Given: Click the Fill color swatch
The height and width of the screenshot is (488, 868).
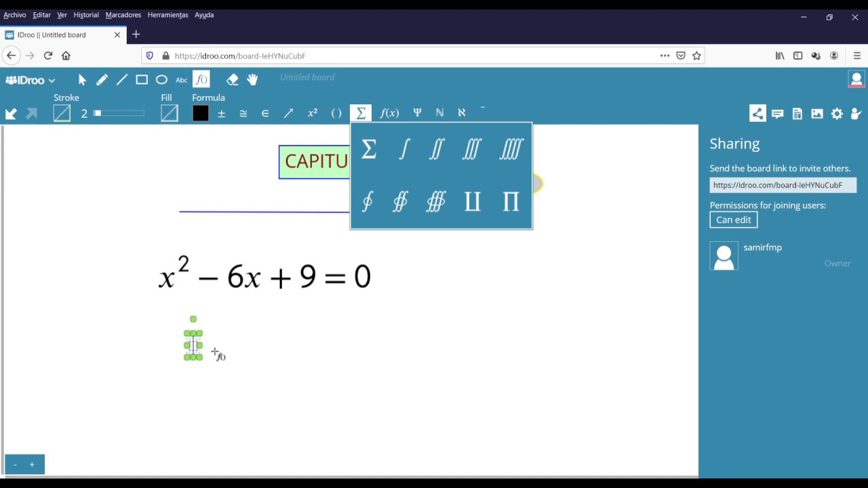Looking at the screenshot, I should coord(170,113).
